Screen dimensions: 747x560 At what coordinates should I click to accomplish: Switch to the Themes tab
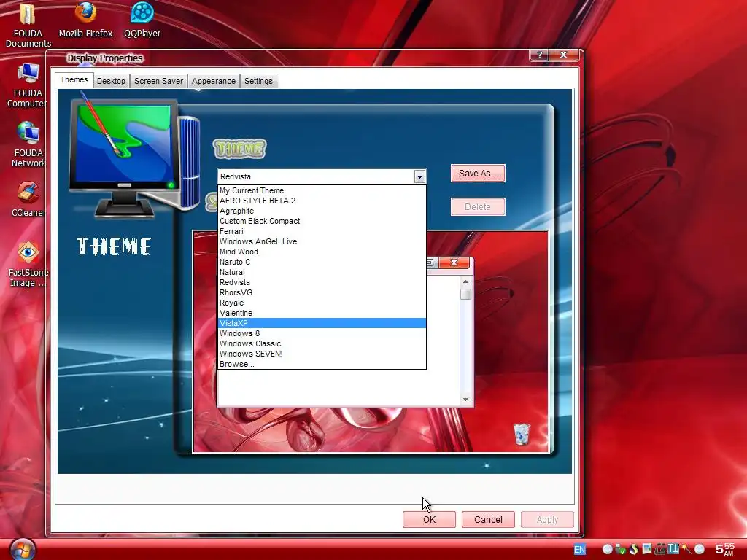click(74, 80)
